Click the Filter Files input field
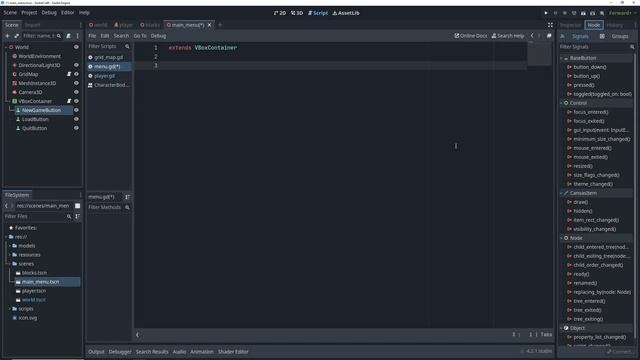The height and width of the screenshot is (360, 640). click(35, 216)
